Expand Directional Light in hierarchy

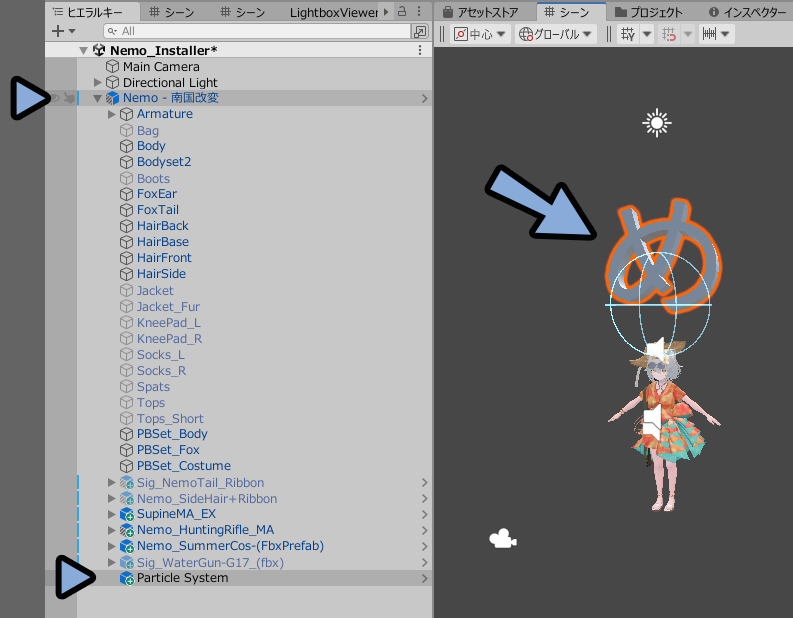[x=98, y=82]
